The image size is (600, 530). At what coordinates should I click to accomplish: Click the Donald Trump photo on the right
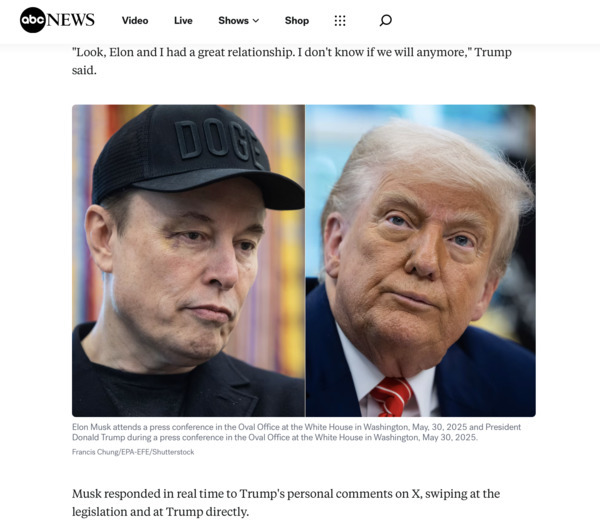point(421,261)
